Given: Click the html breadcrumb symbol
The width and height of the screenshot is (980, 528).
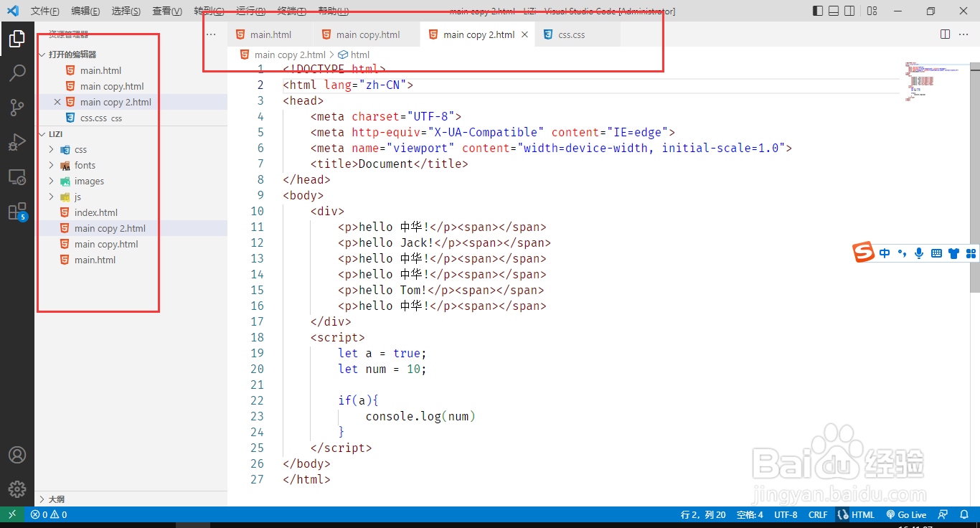Looking at the screenshot, I should pos(354,55).
